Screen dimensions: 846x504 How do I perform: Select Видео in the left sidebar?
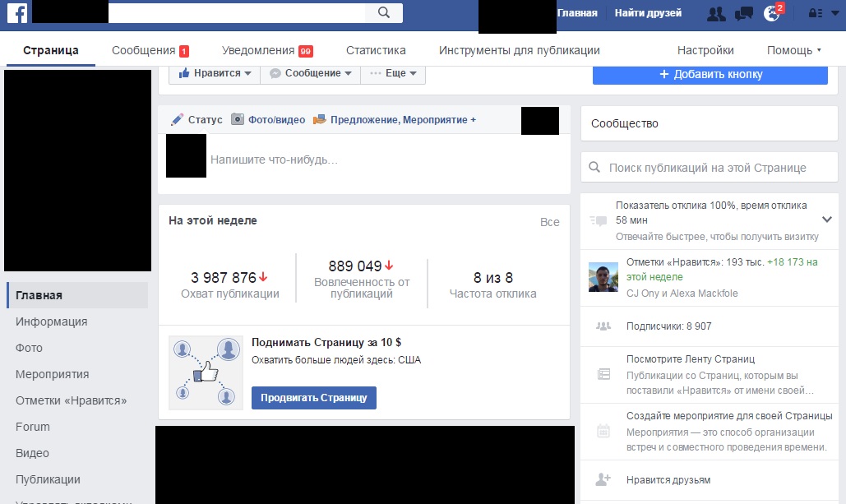pos(32,453)
